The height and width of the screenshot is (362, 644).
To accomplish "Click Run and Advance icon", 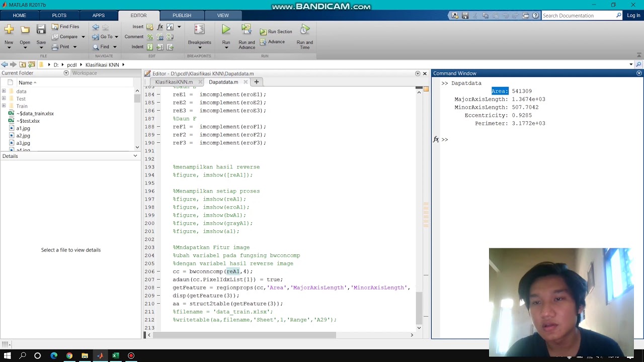I will (247, 30).
